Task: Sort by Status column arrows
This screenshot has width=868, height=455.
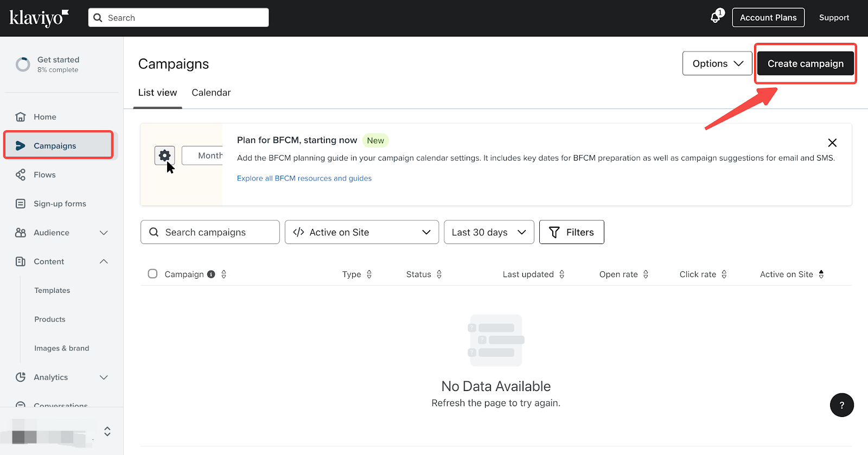Action: coord(439,274)
